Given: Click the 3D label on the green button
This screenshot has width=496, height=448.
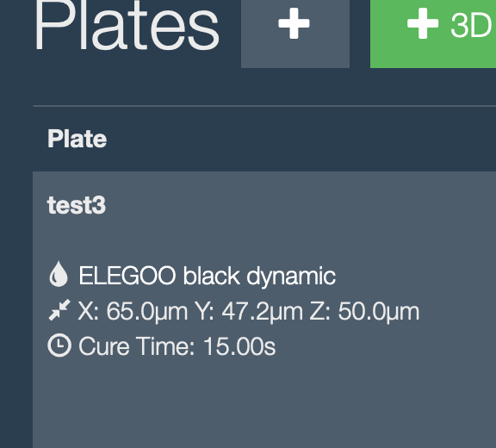Looking at the screenshot, I should click(472, 25).
